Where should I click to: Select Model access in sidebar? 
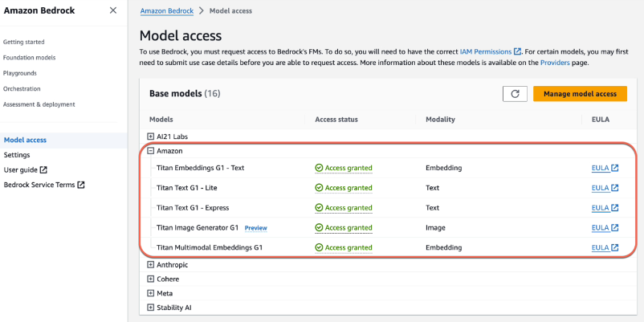coord(25,140)
